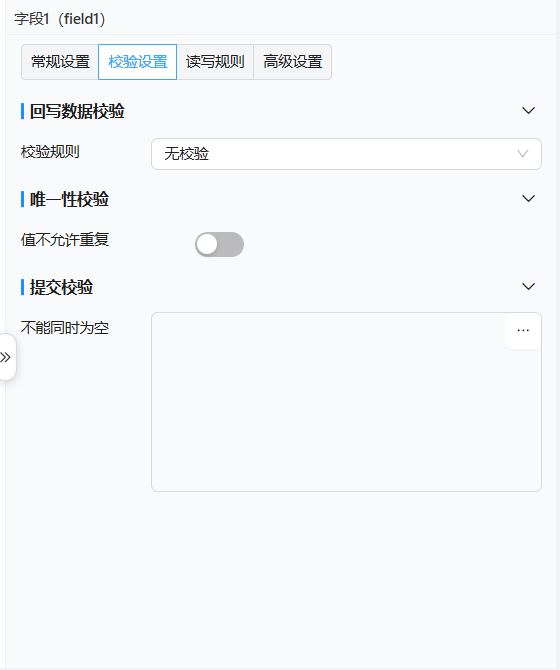The image size is (560, 670).
Task: Collapse the 唯一性校验 section chevron
Action: (528, 199)
